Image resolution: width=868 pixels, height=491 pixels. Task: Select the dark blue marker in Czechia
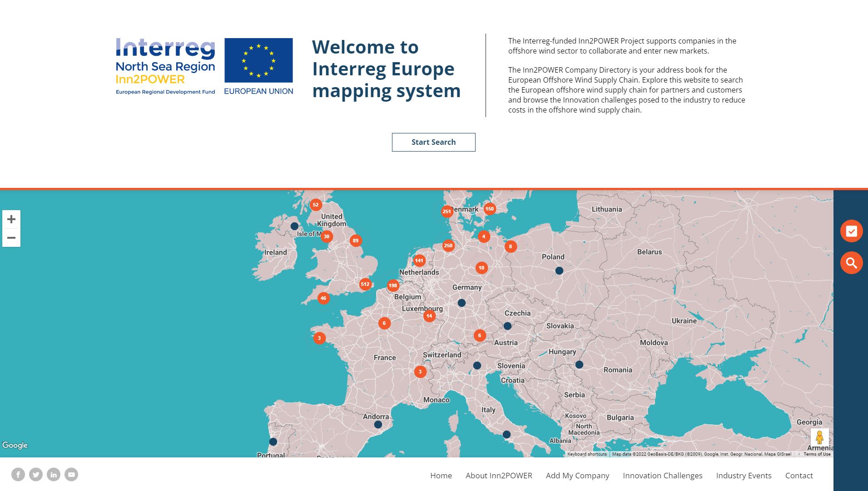[x=507, y=326]
